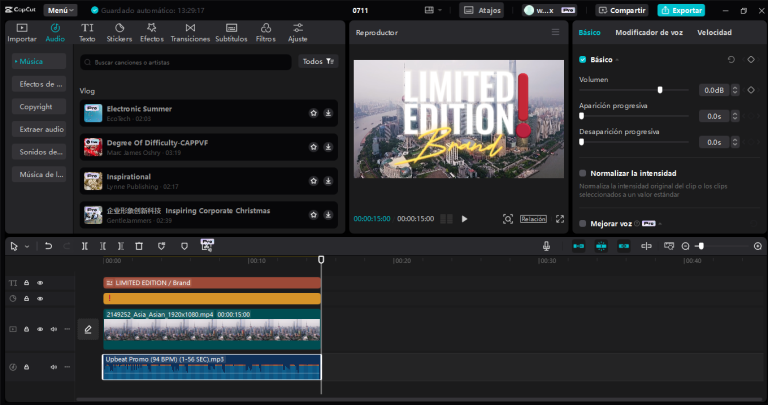Click the undo arrow in timeline toolbar
The height and width of the screenshot is (405, 768).
coord(50,246)
